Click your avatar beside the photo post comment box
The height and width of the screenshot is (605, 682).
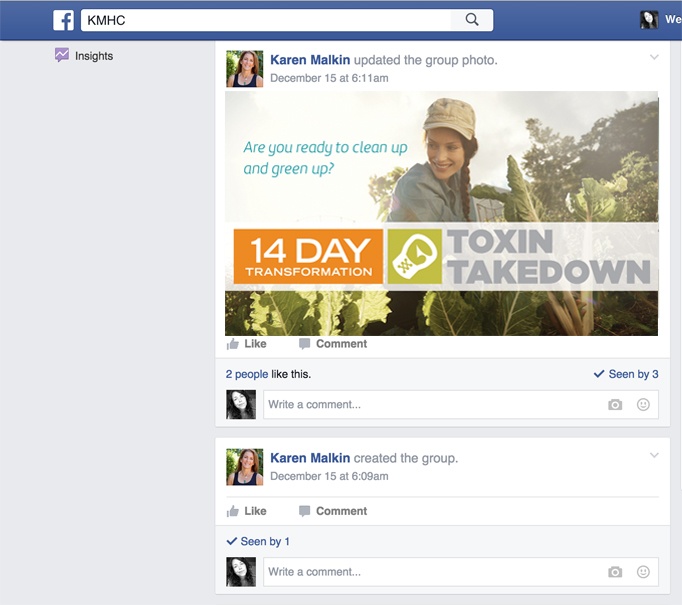pyautogui.click(x=241, y=404)
